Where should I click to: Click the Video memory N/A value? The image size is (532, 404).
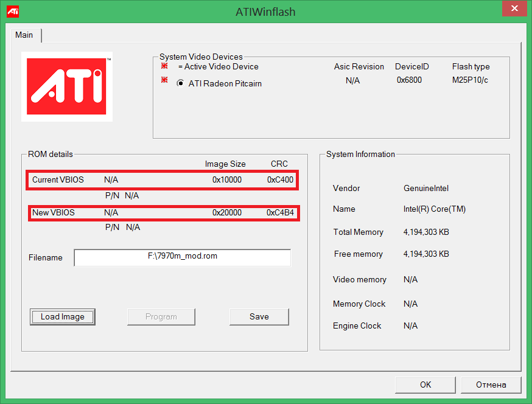pos(410,279)
